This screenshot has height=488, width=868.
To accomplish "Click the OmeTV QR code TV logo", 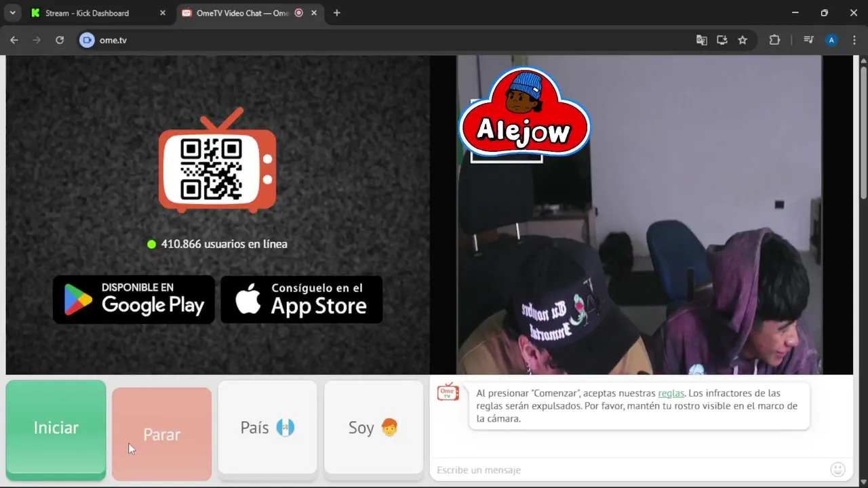I will 218,161.
